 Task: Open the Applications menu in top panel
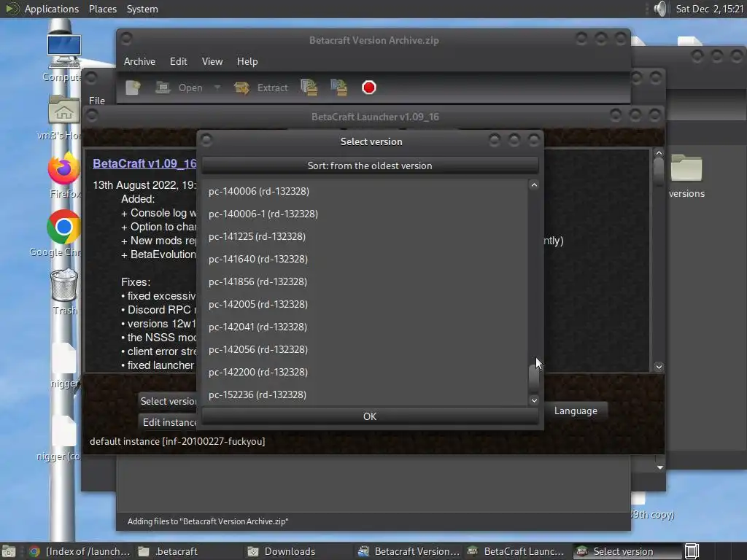coord(52,9)
